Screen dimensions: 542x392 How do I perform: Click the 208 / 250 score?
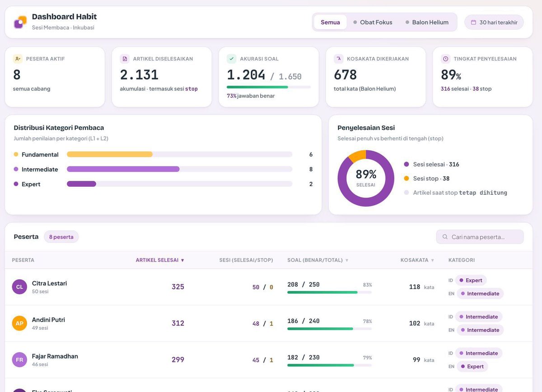click(303, 285)
